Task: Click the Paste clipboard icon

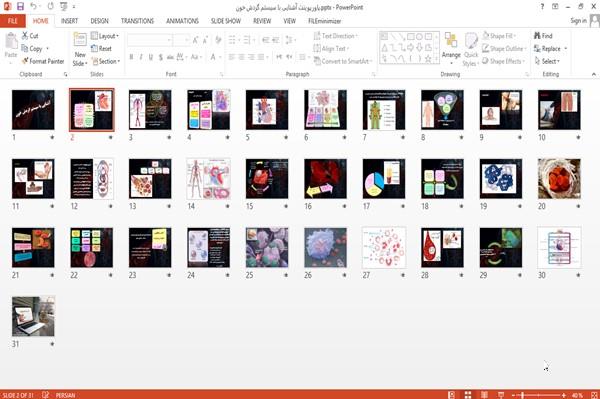Action: click(x=11, y=41)
